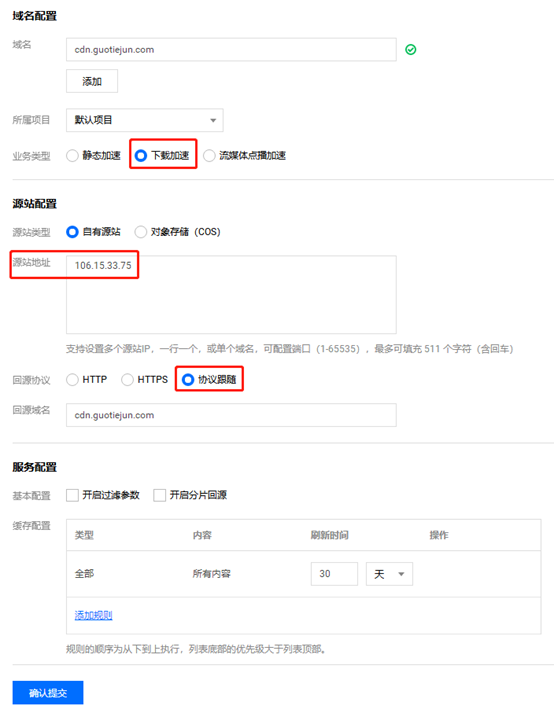The height and width of the screenshot is (717, 554).
Task: Choose the 自有源站 origin type radio
Action: 72,232
